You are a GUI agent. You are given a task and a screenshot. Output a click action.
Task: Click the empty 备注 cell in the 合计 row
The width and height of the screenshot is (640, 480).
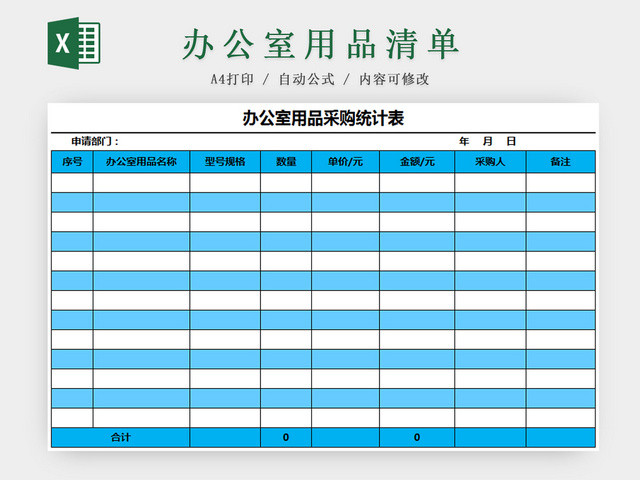[x=560, y=438]
